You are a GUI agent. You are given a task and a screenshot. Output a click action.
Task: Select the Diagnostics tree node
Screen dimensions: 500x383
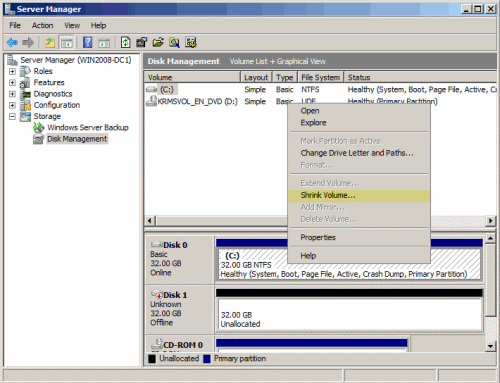tap(53, 94)
